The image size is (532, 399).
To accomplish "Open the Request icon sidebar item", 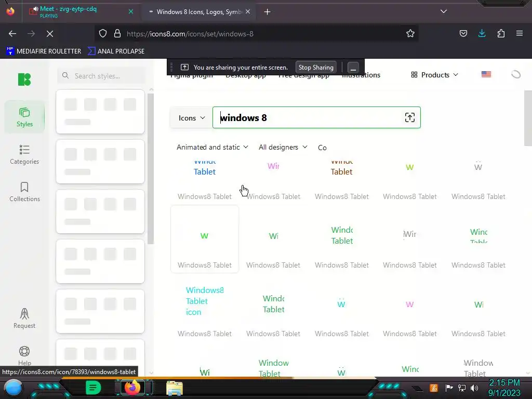I will click(x=24, y=318).
